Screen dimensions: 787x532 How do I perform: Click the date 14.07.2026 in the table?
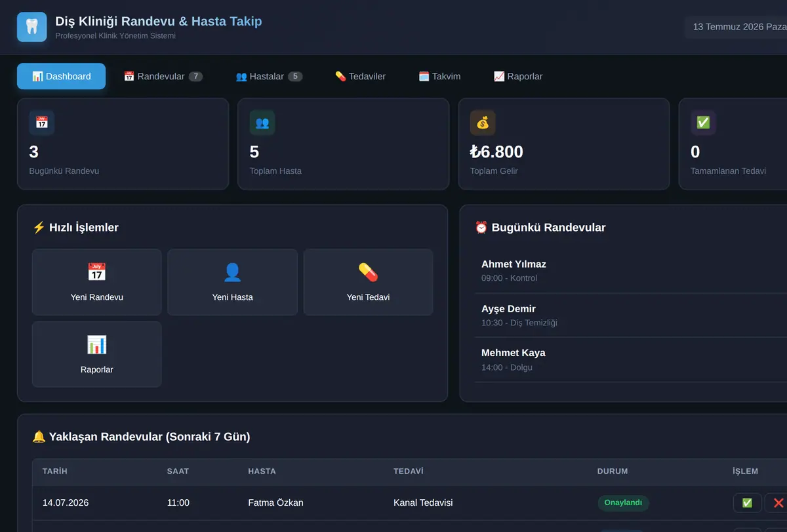pos(66,502)
